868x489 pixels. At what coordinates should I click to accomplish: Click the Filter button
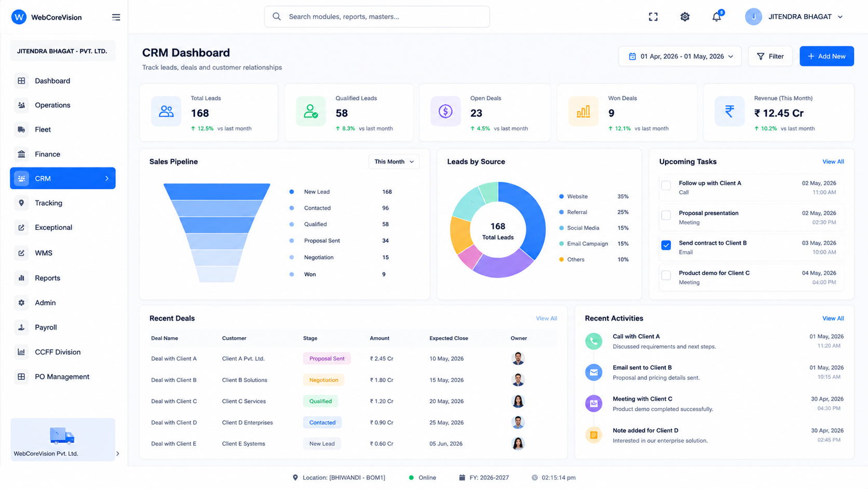[770, 56]
